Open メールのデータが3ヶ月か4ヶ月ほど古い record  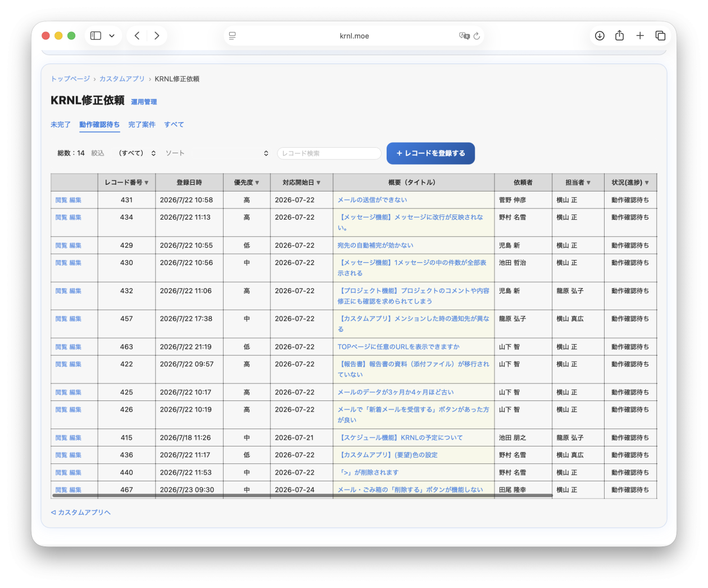pyautogui.click(x=396, y=393)
